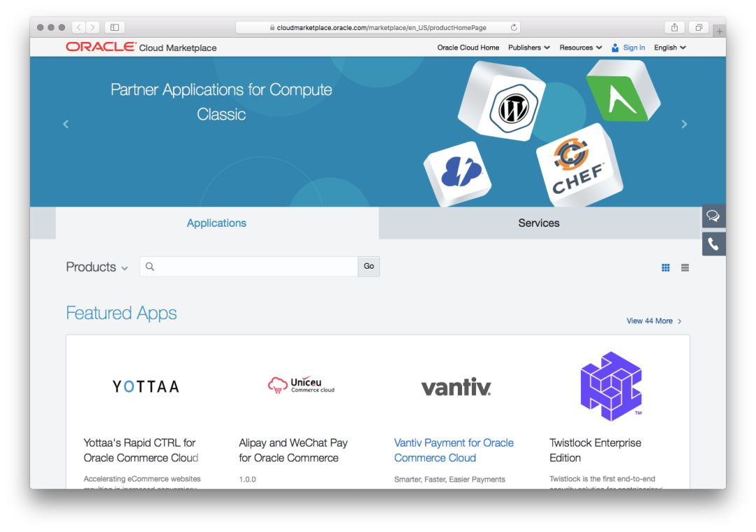Open the English language dropdown
756x532 pixels.
pyautogui.click(x=670, y=48)
